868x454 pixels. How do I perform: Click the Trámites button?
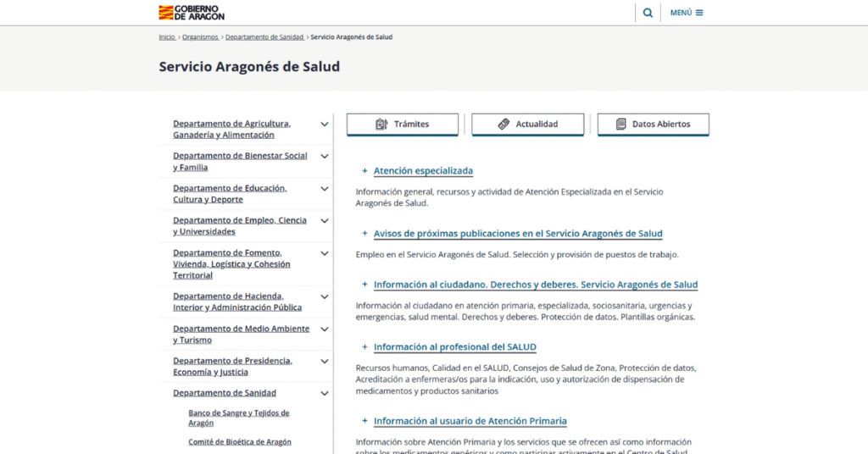(403, 125)
